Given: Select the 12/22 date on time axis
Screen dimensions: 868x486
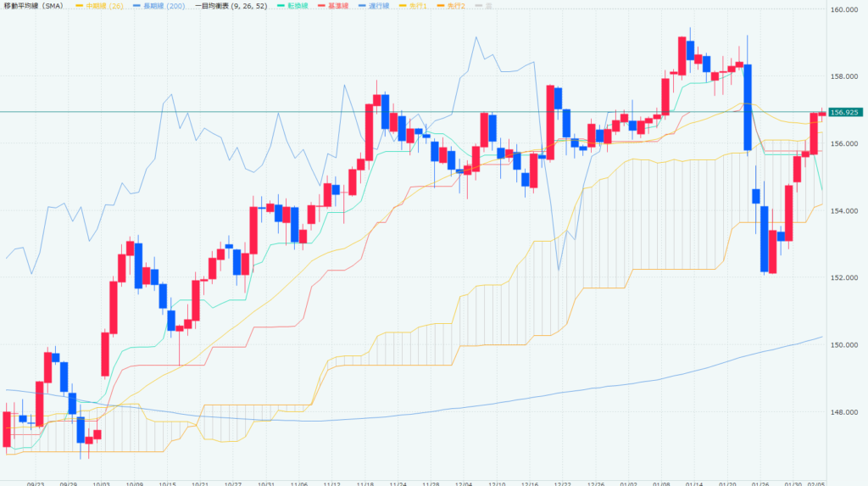Looking at the screenshot, I should pyautogui.click(x=561, y=481).
